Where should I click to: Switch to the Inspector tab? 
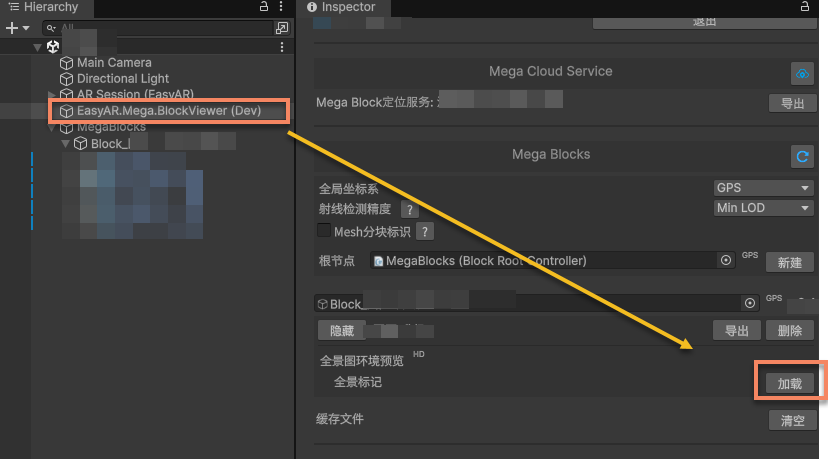coord(346,7)
